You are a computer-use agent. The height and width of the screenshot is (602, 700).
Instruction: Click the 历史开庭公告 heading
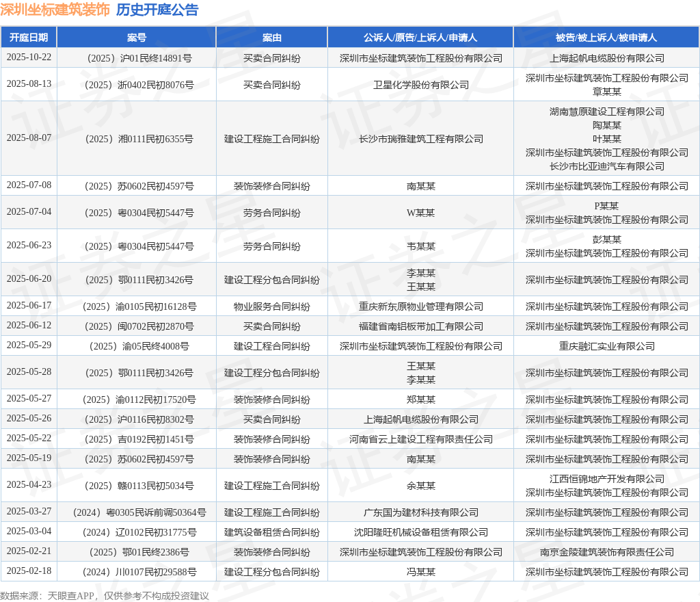point(157,10)
